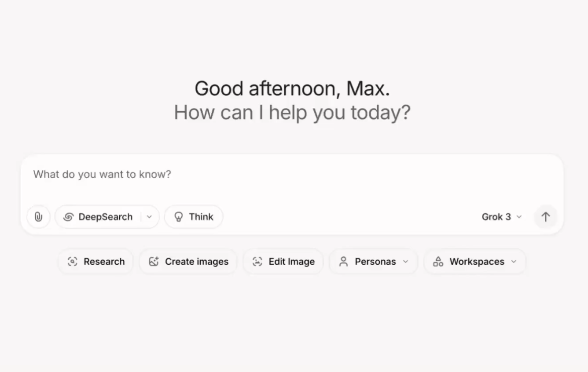Expand the DeepSearch options chevron
Viewport: 588px width, 372px height.
[x=149, y=217]
